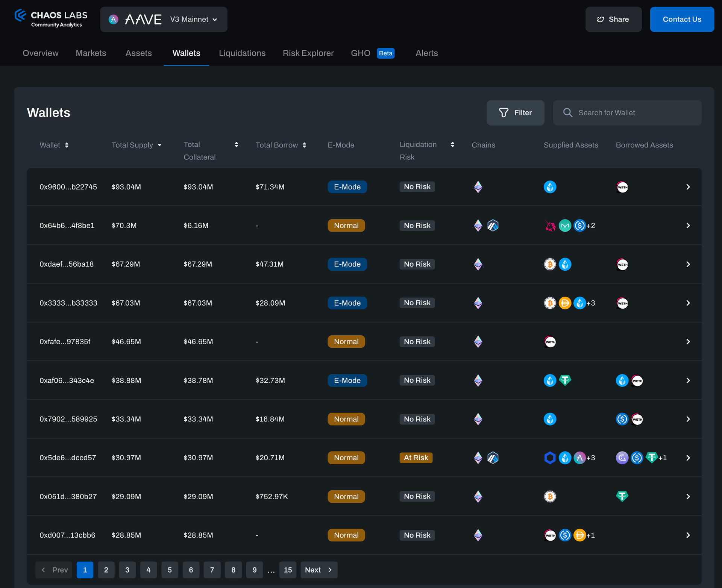Click Normal badge in 0x7902...589925 row
The width and height of the screenshot is (722, 588).
[346, 419]
